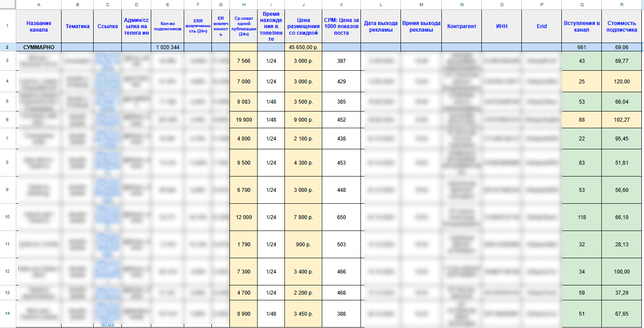
Task: Click the price cell '4 300 р.'
Action: pos(303,163)
